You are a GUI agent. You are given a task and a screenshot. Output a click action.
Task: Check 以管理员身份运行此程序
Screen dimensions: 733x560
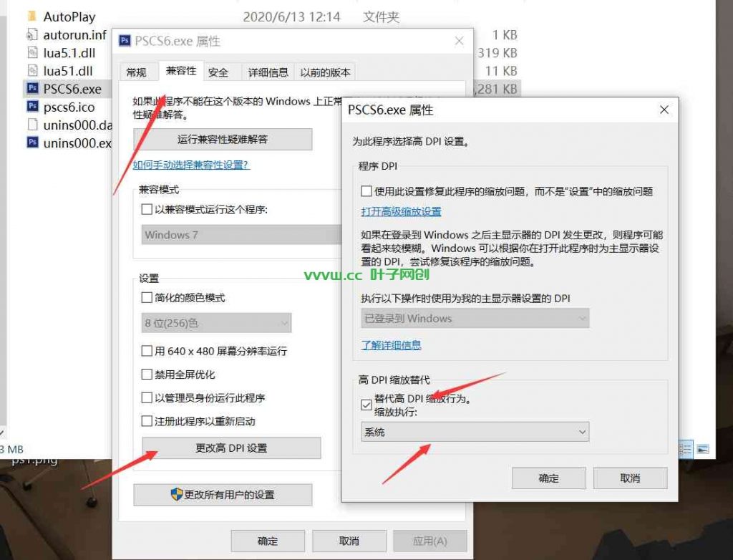point(147,397)
